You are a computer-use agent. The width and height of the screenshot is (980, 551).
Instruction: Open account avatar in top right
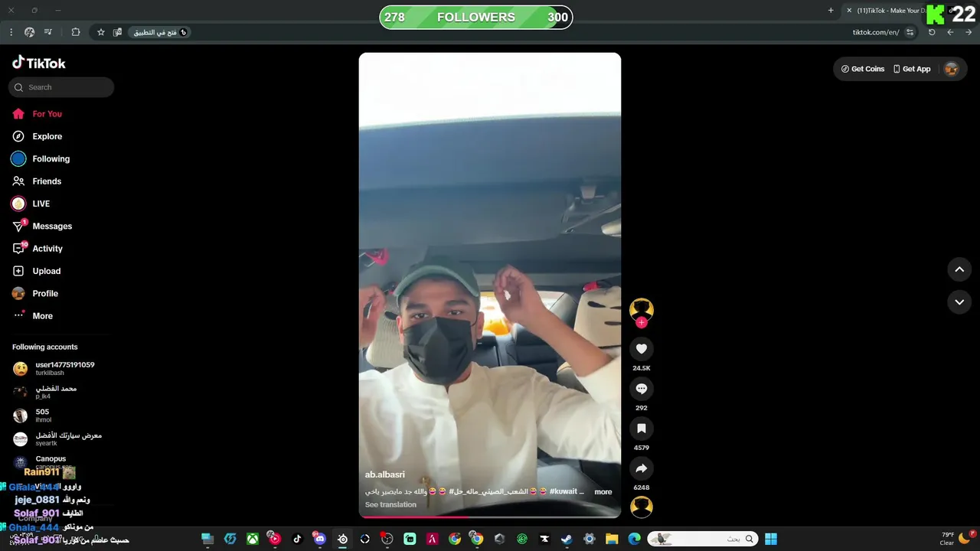click(951, 69)
